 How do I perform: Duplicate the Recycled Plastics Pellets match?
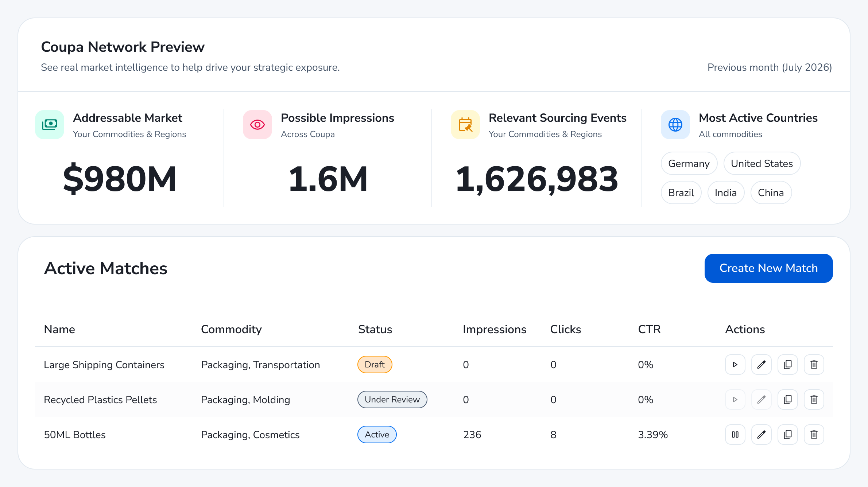point(787,400)
